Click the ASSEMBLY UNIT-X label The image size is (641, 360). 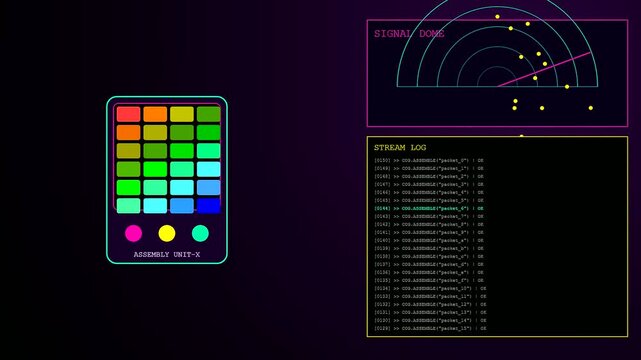tap(167, 255)
